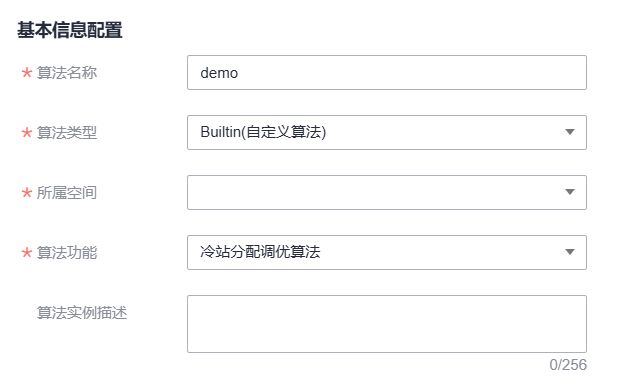Image resolution: width=637 pixels, height=386 pixels.
Task: Open the 冷站分配调优算法 select box
Action: (x=387, y=252)
